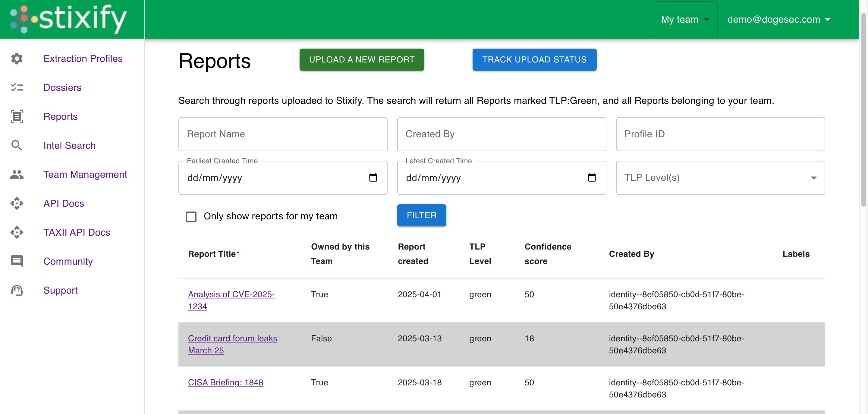Screen dimensions: 868x414
Task: Click the Dossiers checklist icon
Action: point(17,88)
